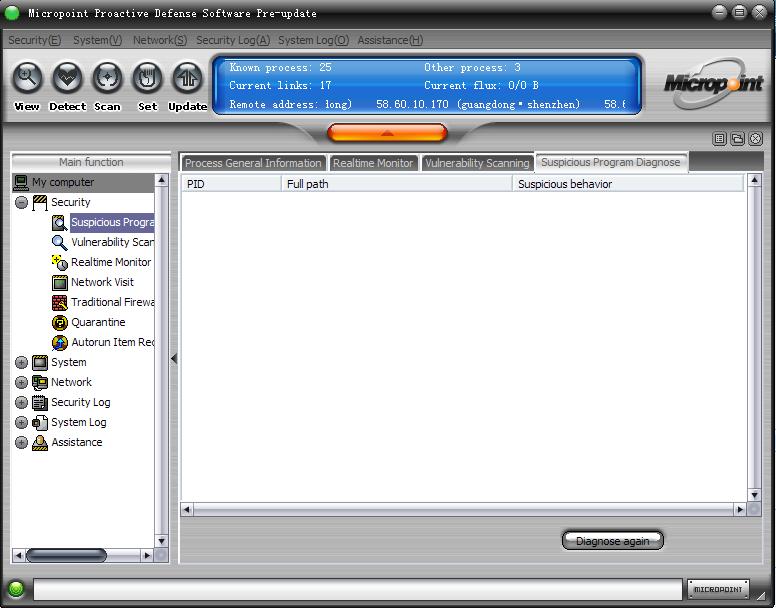Image resolution: width=776 pixels, height=608 pixels.
Task: Click the Quarantine icon
Action: click(x=59, y=323)
